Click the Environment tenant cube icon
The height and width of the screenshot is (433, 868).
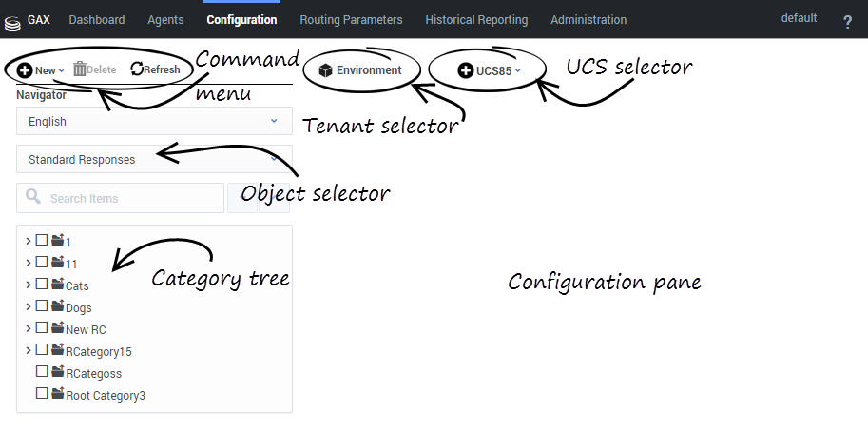click(325, 69)
